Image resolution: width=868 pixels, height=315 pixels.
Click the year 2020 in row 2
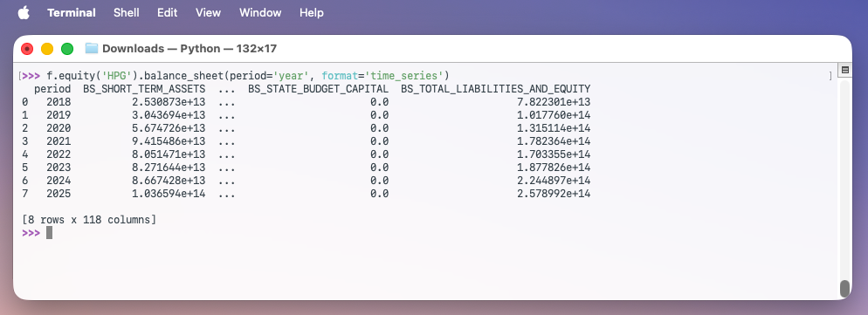[x=59, y=128]
